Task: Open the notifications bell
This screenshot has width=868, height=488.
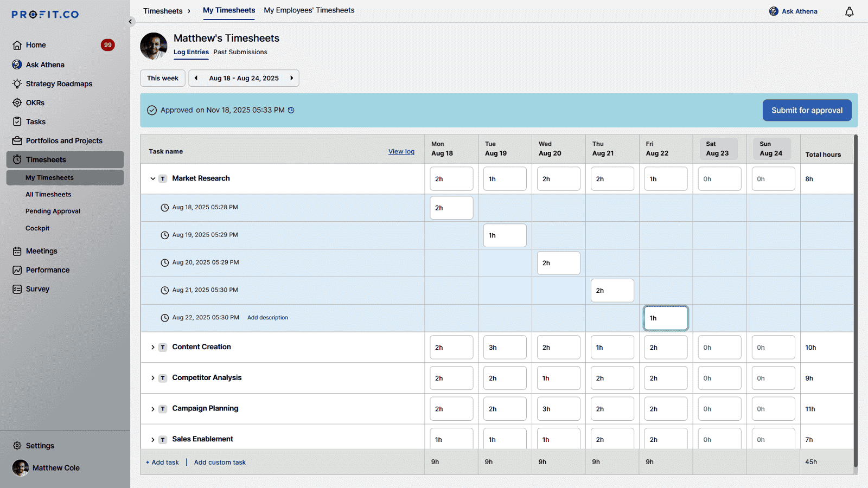Action: coord(849,12)
